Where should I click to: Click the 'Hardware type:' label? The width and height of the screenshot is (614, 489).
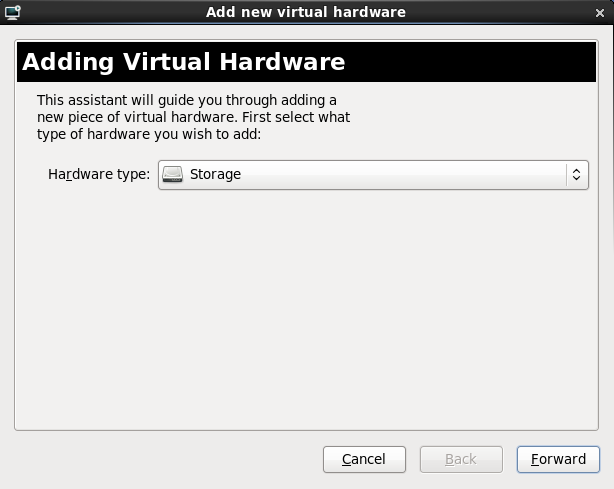coord(99,174)
